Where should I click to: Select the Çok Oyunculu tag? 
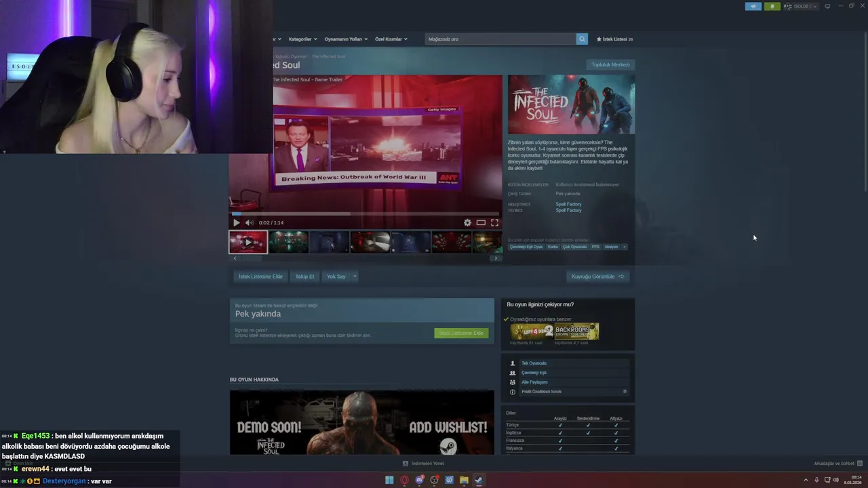pyautogui.click(x=574, y=247)
